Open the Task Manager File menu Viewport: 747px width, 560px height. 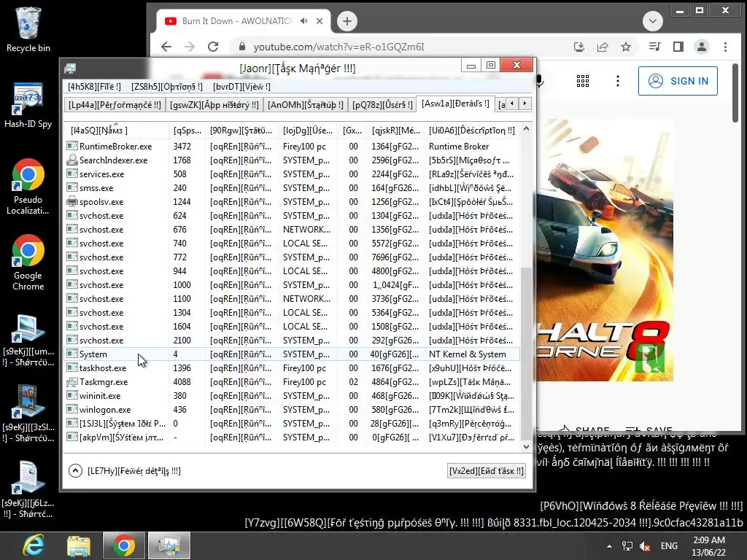[x=94, y=87]
